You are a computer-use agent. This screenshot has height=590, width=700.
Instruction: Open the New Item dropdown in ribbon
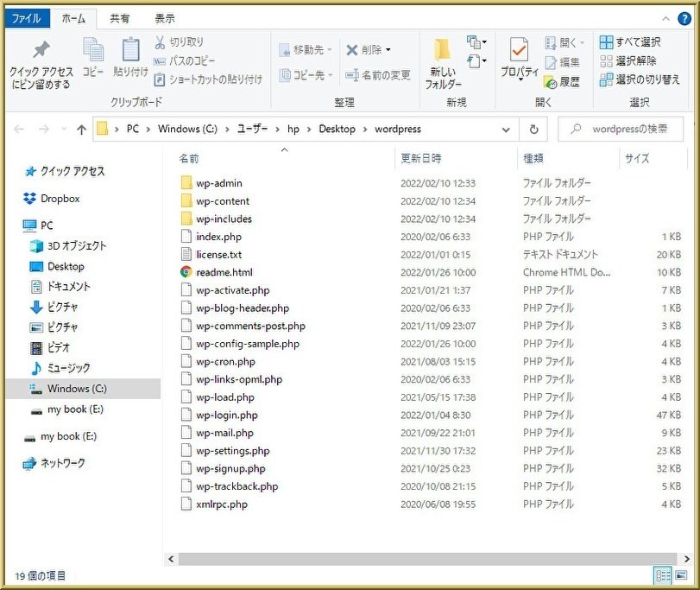476,42
